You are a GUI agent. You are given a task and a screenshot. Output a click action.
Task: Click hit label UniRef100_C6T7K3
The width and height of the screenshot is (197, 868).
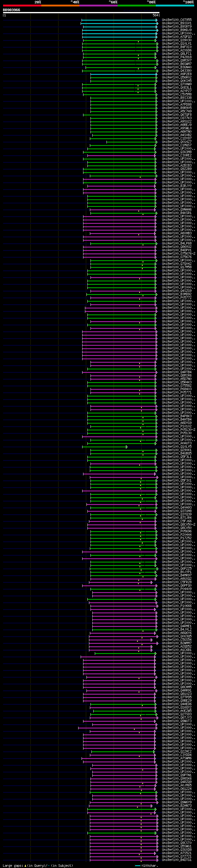tap(177, 118)
